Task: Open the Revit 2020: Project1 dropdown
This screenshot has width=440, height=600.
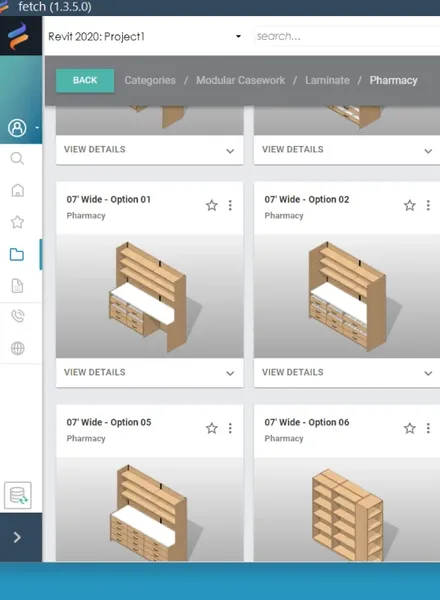Action: (145, 36)
